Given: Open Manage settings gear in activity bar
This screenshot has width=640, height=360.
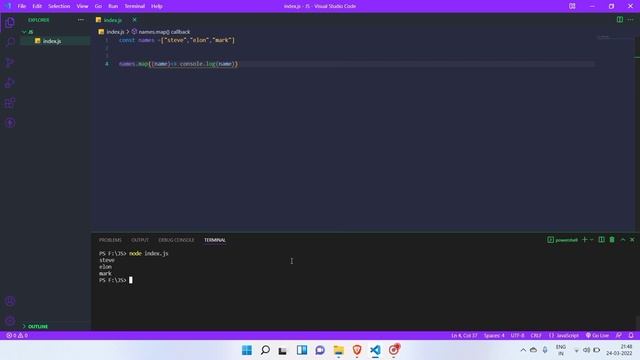Looking at the screenshot, I should click(10, 320).
